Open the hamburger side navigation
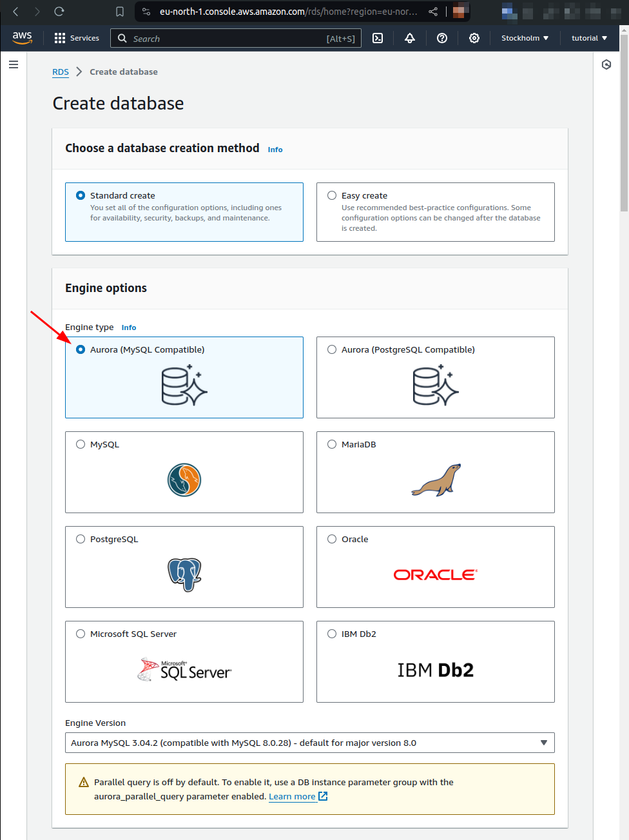629x840 pixels. click(14, 64)
